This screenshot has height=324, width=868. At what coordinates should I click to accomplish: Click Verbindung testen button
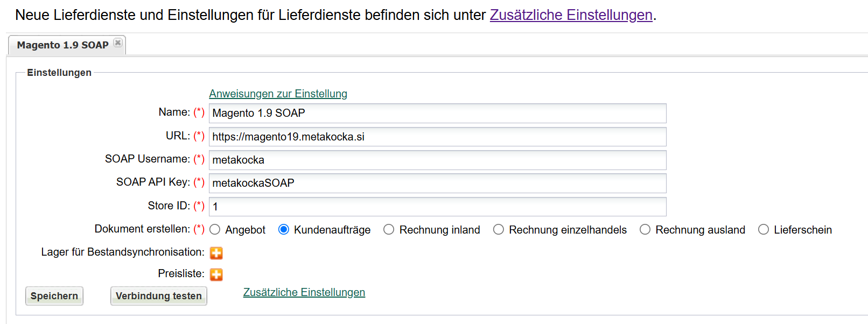coord(159,296)
